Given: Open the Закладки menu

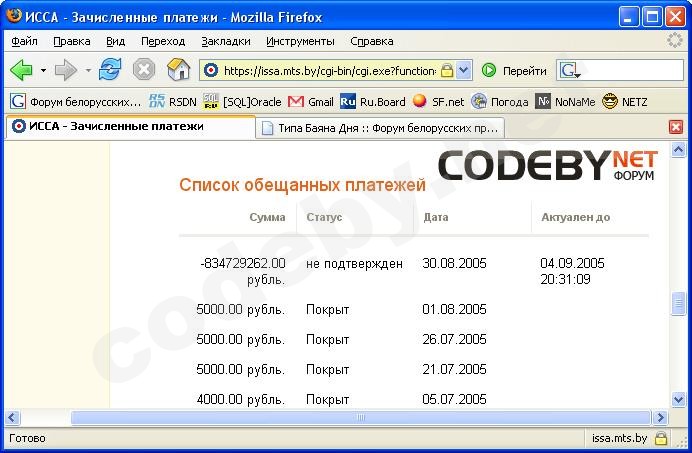Looking at the screenshot, I should [225, 41].
